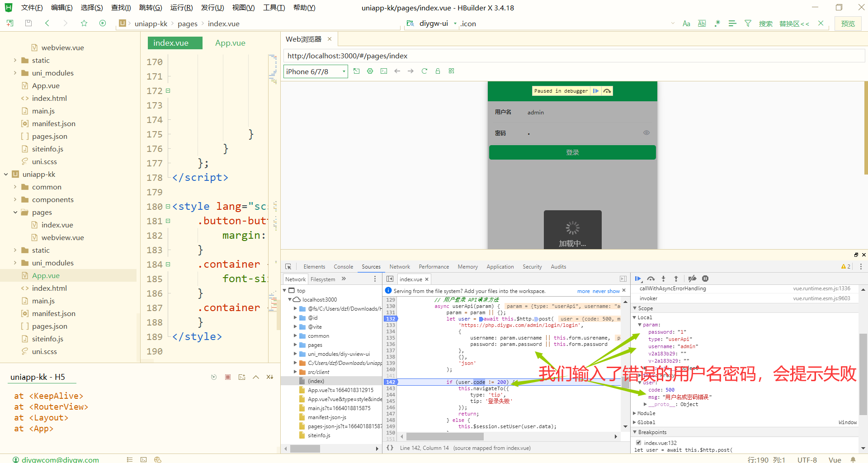The height and width of the screenshot is (463, 868).
Task: Resume from the Paused in debugger overlay
Action: click(596, 91)
